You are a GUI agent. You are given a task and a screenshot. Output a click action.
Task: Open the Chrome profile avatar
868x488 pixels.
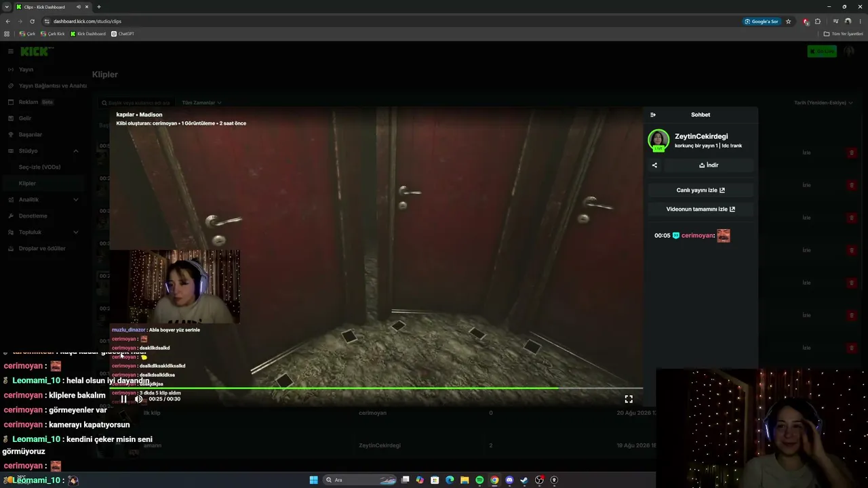pos(848,22)
